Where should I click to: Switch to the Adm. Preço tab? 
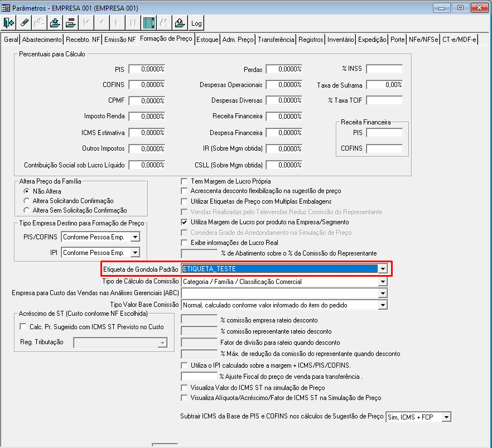238,40
